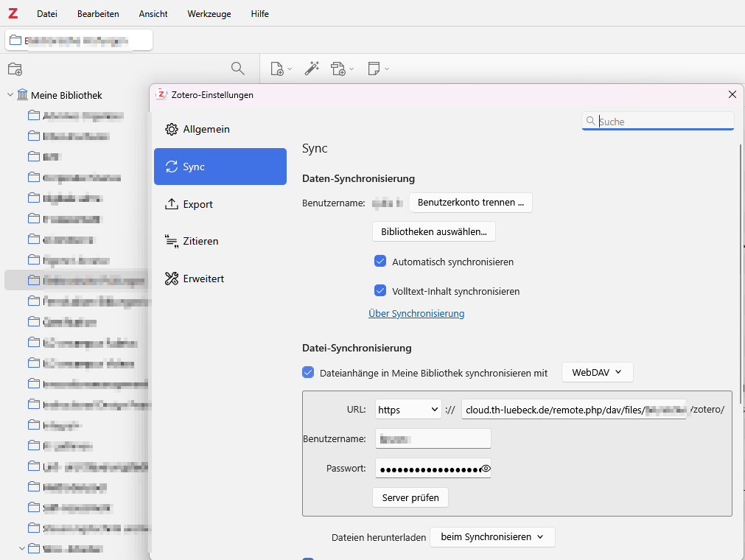Open the WebDAV sync method dropdown
745x560 pixels.
[597, 373]
